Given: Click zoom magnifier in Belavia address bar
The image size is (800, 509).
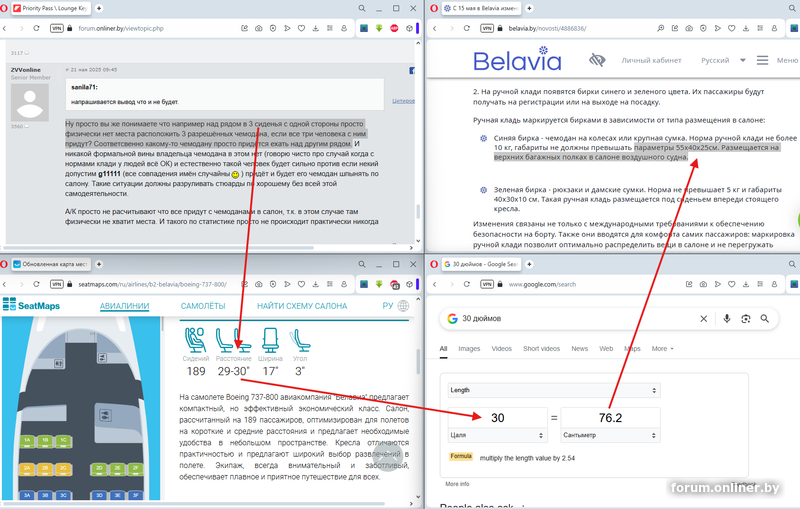Looking at the screenshot, I should [660, 29].
